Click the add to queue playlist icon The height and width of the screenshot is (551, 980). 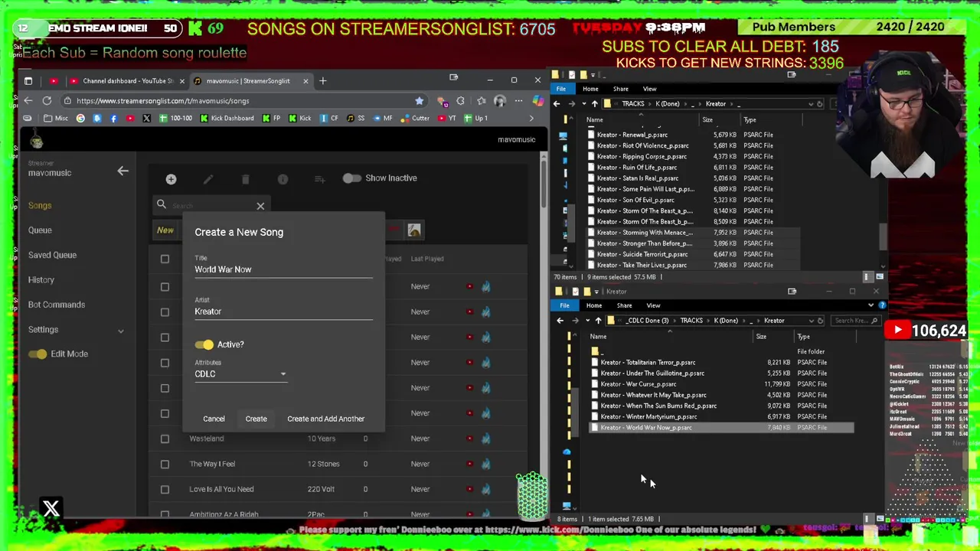tap(319, 179)
